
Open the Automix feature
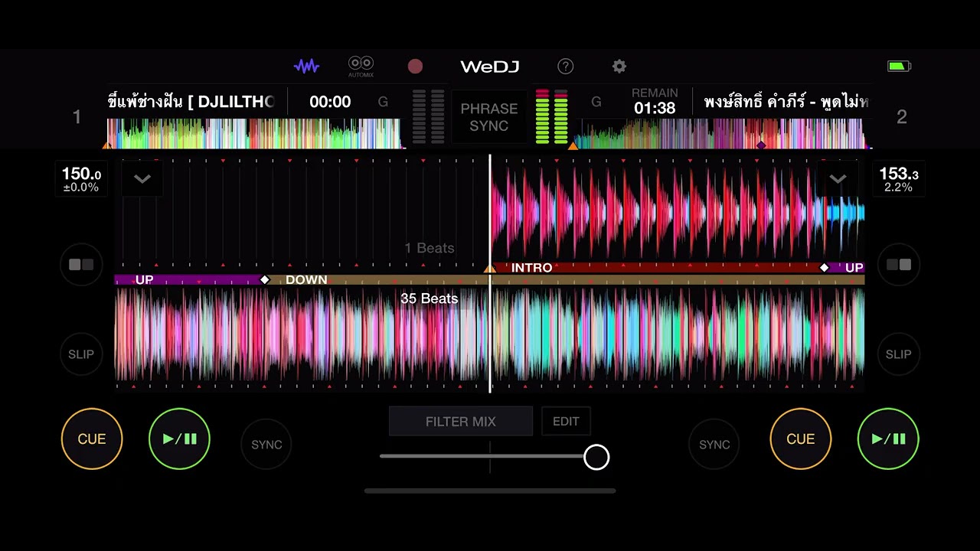361,67
